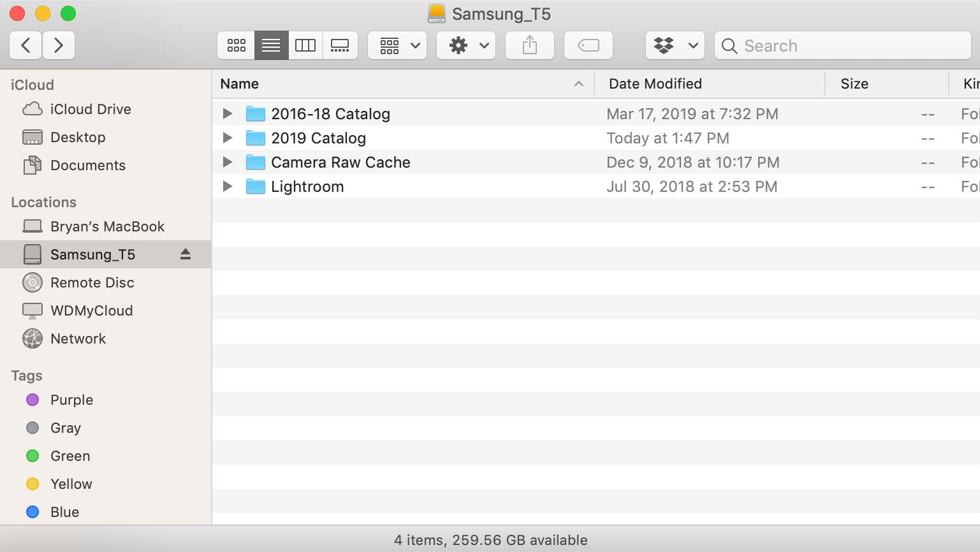Viewport: 980px width, 552px height.
Task: Switch to icon view
Action: coord(236,45)
